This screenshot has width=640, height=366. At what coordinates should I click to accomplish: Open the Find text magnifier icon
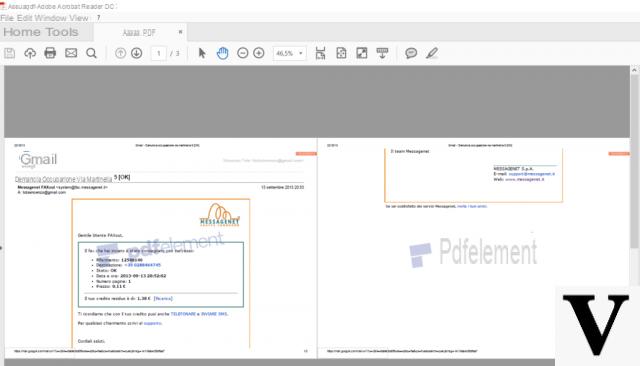91,53
